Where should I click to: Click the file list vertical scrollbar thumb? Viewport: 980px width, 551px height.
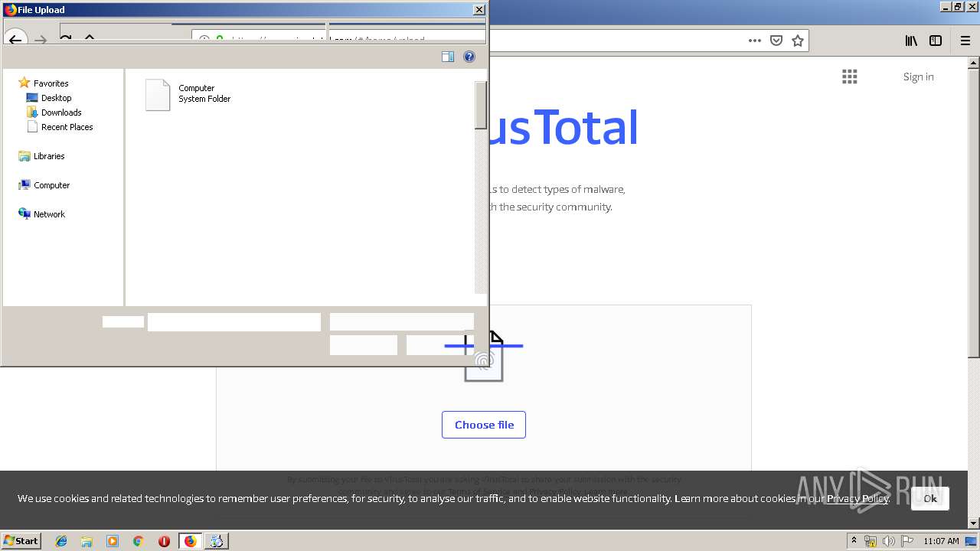tap(481, 106)
